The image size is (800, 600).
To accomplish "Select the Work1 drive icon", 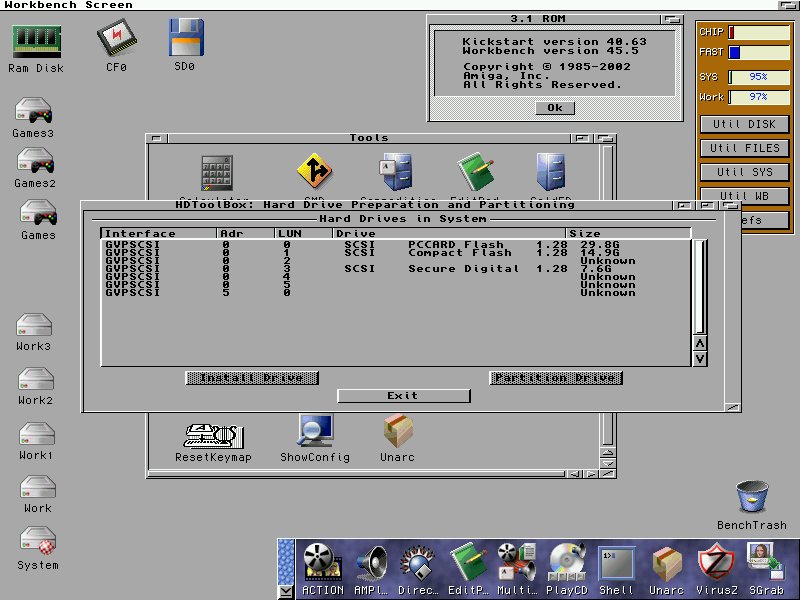I will (37, 434).
